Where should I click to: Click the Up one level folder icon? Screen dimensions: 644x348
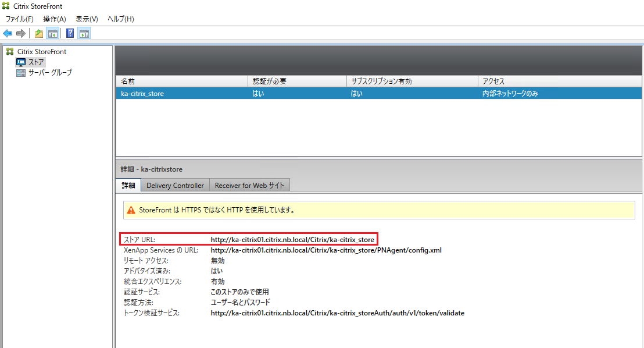point(38,33)
